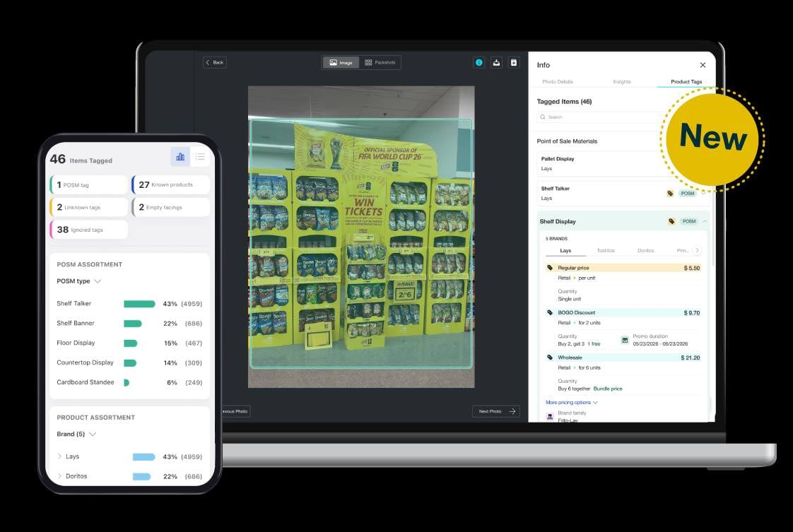Screen dimensions: 793x532
Task: Select the 38 Ignored tags card
Action: 89,230
